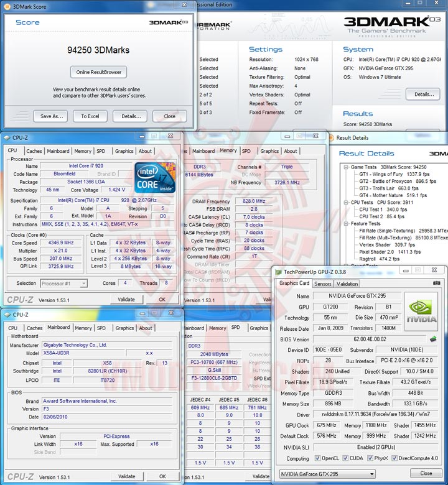
Task: Switch to the Validation tab in GPU-Z
Action: tap(347, 284)
